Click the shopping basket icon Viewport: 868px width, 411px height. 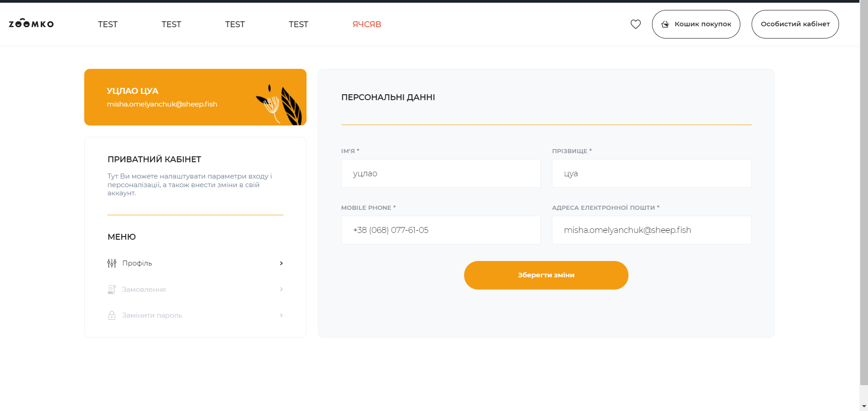coord(665,24)
